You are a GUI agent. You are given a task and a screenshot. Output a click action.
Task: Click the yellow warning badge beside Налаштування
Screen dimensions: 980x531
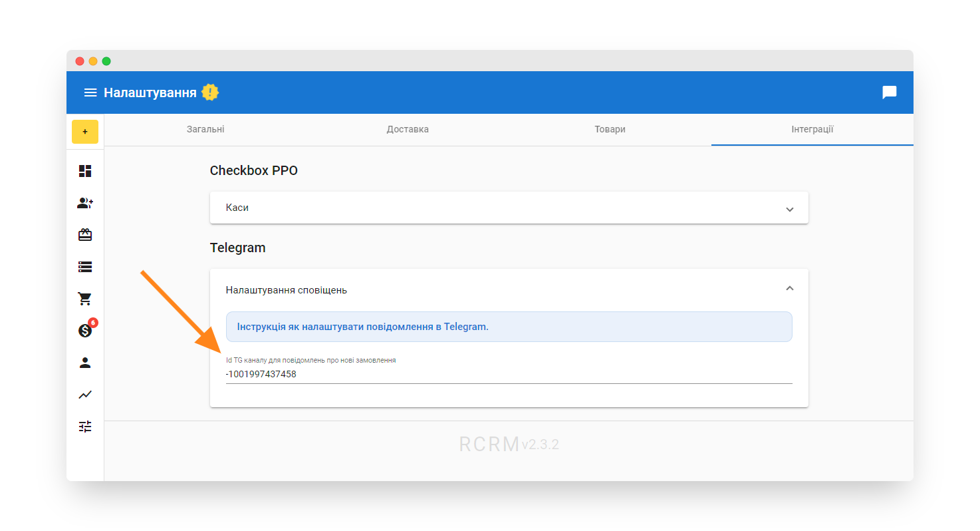pos(210,92)
